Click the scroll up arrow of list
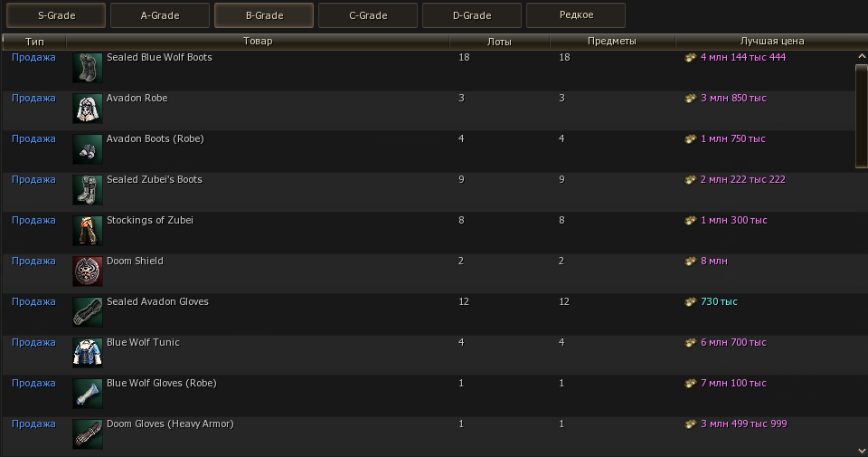868x457 pixels. (861, 57)
